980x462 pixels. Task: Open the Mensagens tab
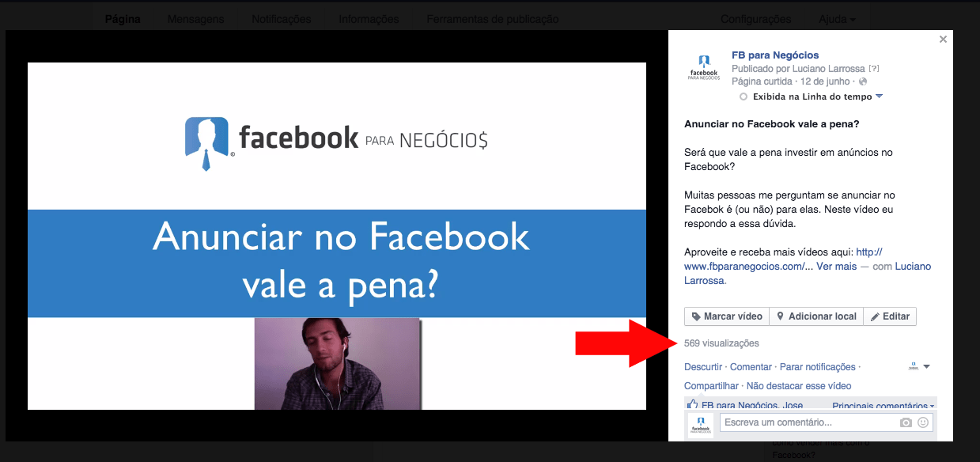(x=195, y=19)
